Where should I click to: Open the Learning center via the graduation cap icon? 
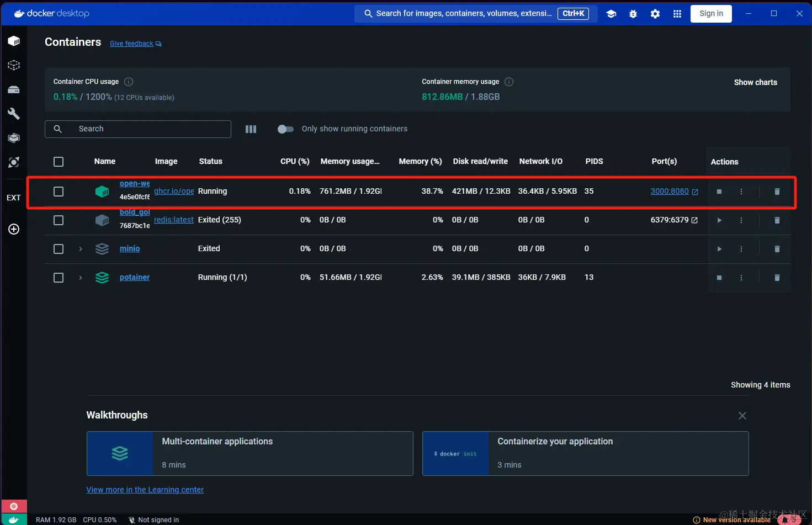tap(611, 13)
